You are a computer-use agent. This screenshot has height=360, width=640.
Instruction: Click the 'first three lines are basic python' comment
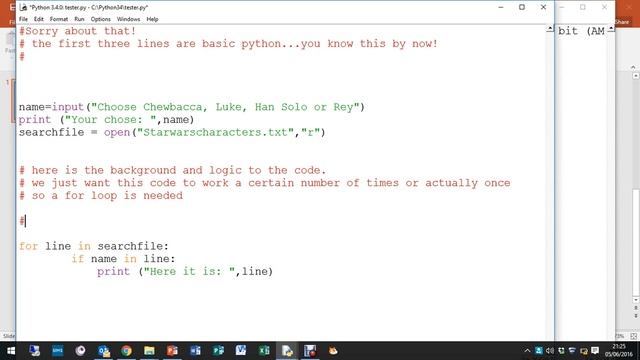click(228, 44)
